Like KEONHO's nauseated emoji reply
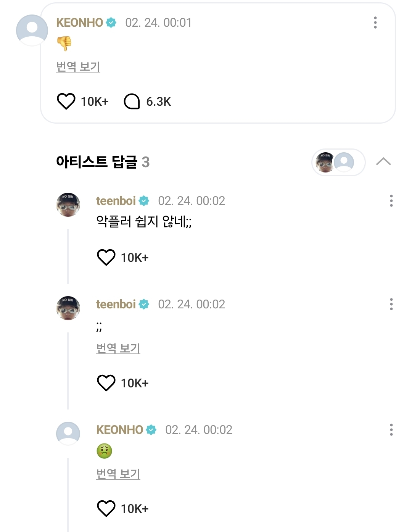The image size is (412, 532). (x=106, y=509)
